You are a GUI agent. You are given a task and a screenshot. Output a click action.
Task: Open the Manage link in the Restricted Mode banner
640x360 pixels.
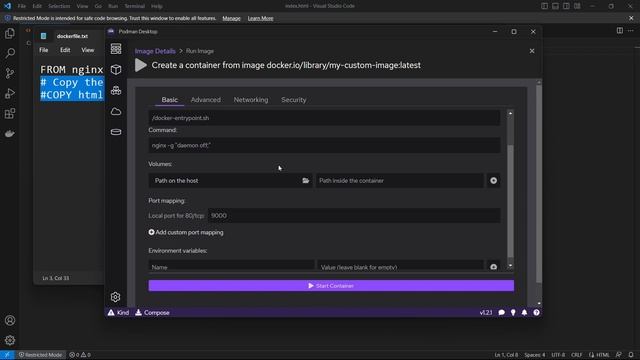click(231, 18)
